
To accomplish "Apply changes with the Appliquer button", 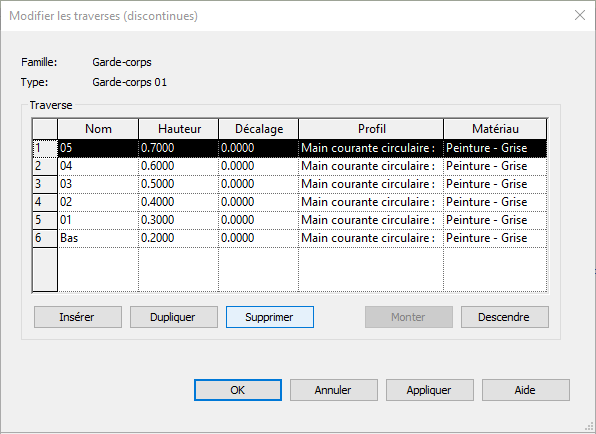I will 430,390.
